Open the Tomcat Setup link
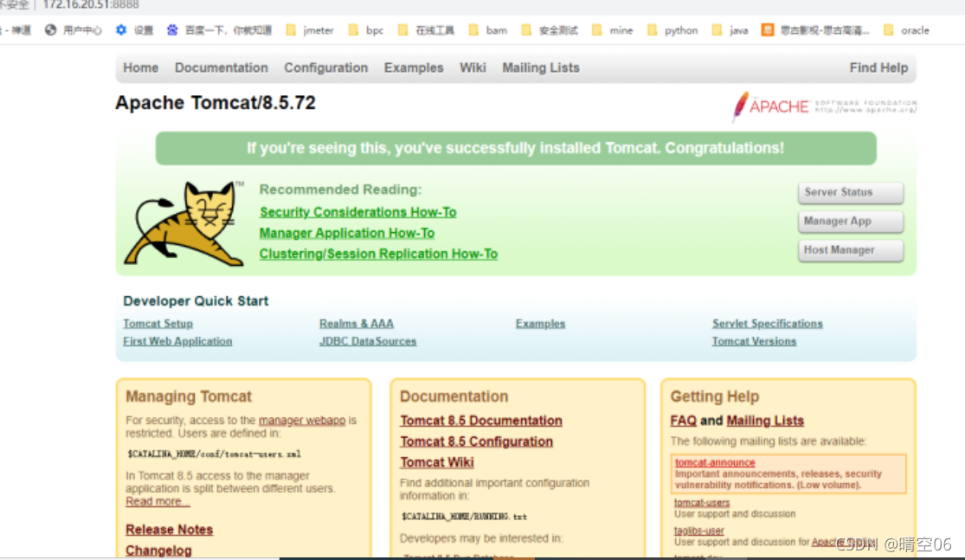 158,324
